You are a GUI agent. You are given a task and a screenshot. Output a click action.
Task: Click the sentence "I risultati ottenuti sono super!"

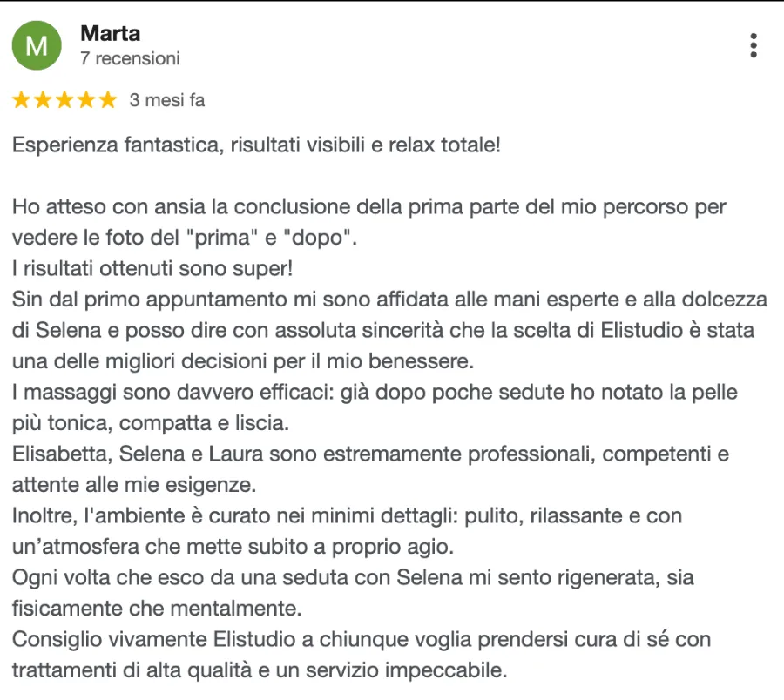(x=152, y=269)
